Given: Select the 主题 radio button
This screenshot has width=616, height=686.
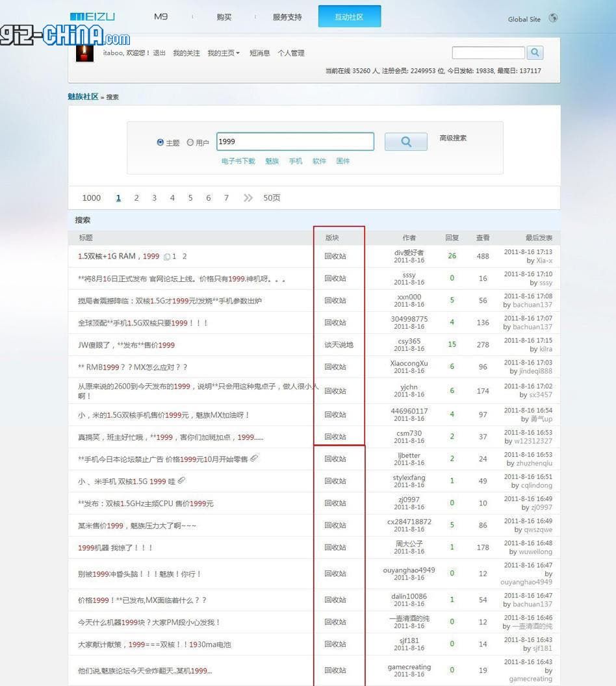Looking at the screenshot, I should tap(160, 142).
